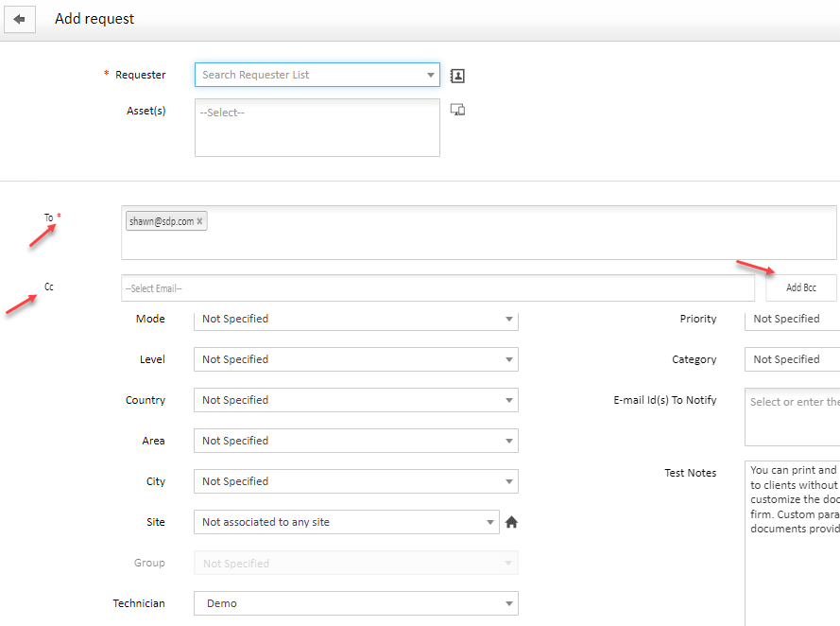
Task: Focus the E-mail Id(s) To Notify field
Action: point(792,416)
